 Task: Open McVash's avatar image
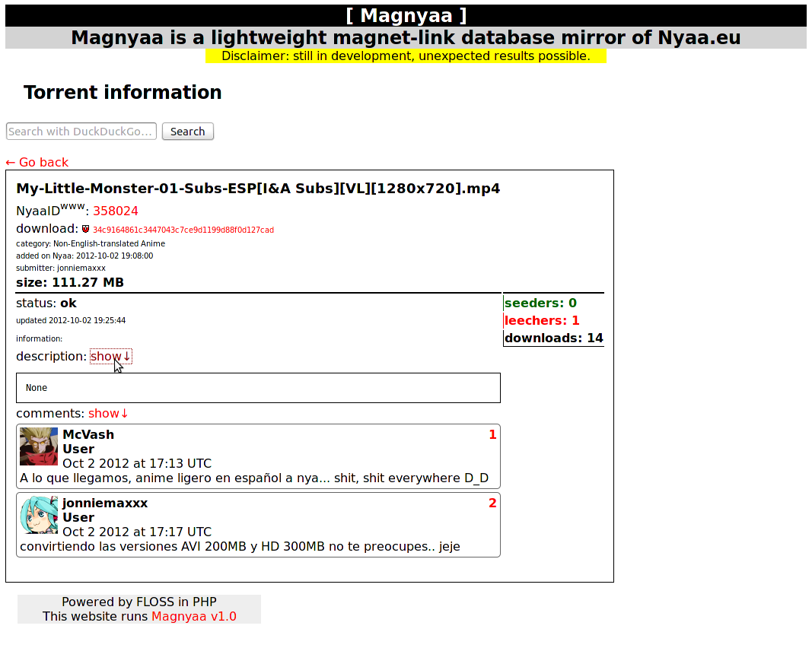point(39,446)
